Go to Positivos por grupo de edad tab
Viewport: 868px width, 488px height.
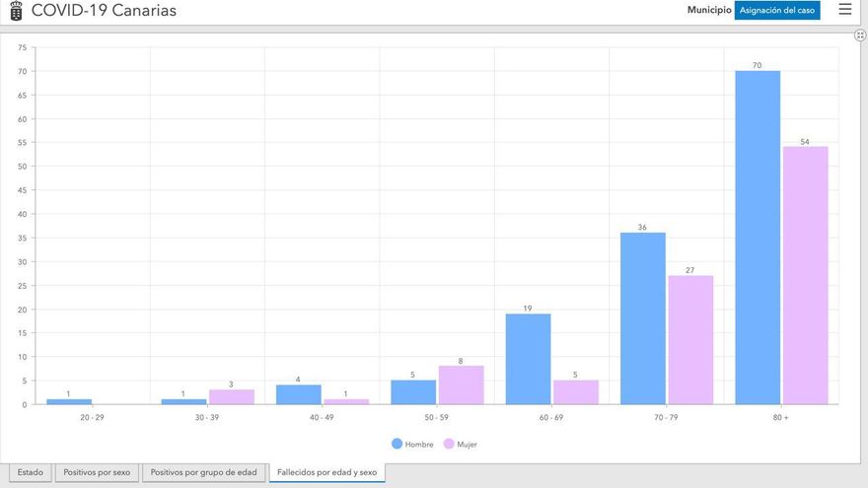point(203,472)
